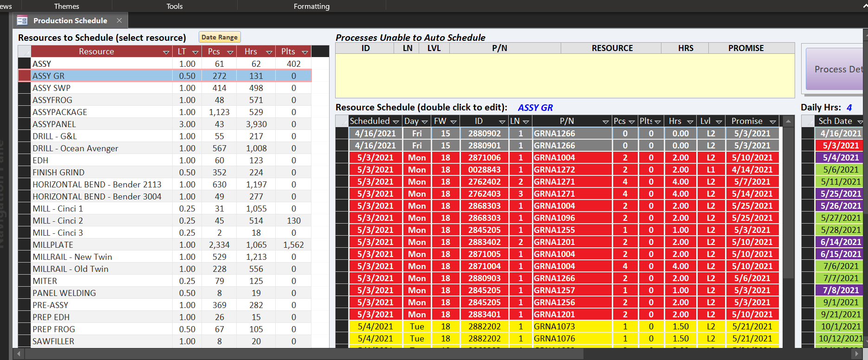
Task: Open the Resource column filter dropdown
Action: [166, 52]
